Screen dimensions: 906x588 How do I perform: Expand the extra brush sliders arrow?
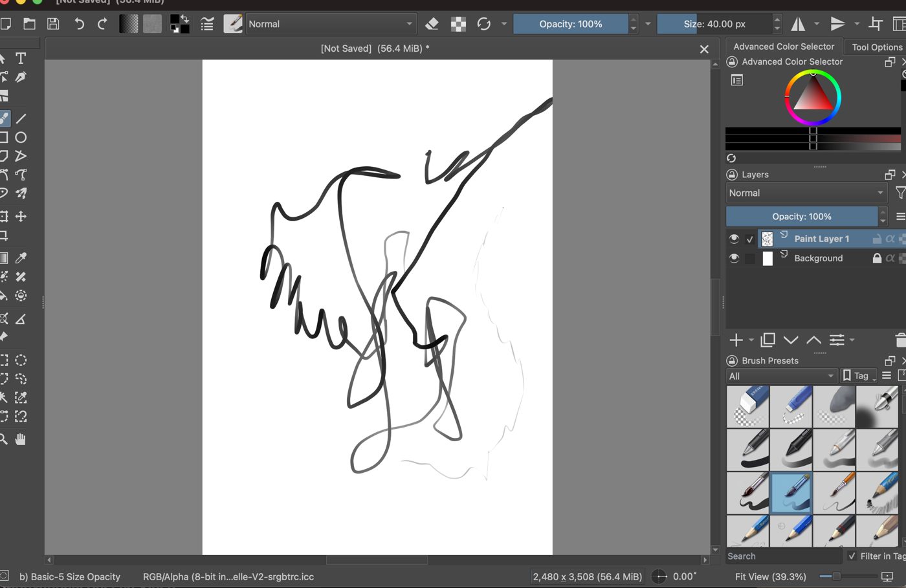(x=648, y=24)
